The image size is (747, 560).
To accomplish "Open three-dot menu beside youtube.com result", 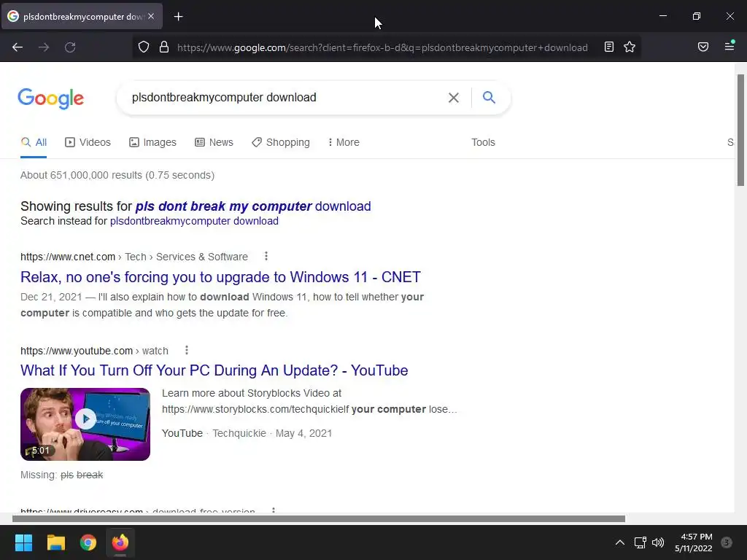I will point(186,351).
